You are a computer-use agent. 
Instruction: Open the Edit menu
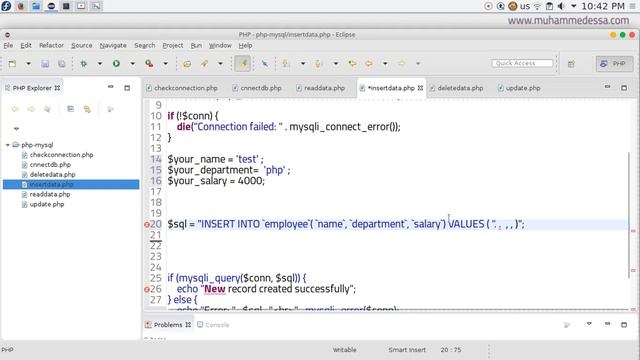click(x=26, y=45)
